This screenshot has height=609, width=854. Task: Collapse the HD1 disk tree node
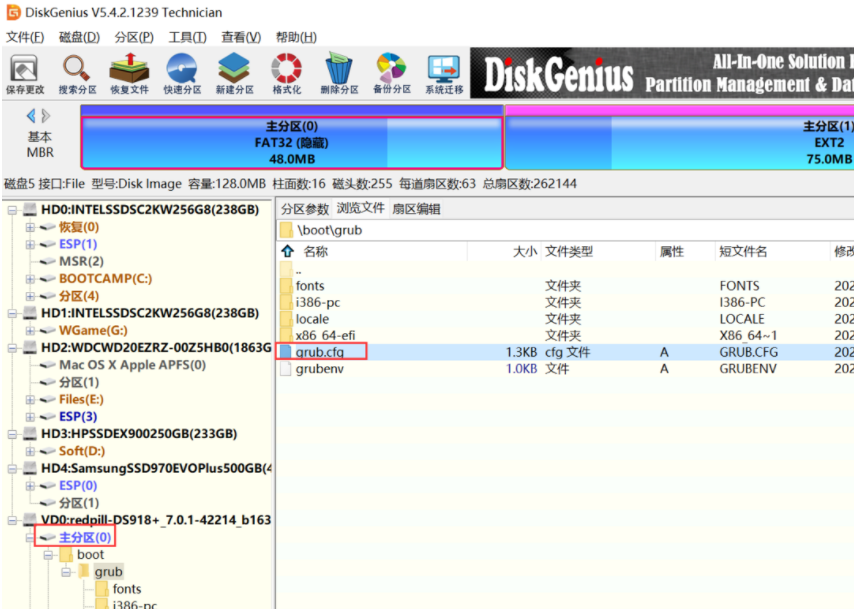point(12,313)
